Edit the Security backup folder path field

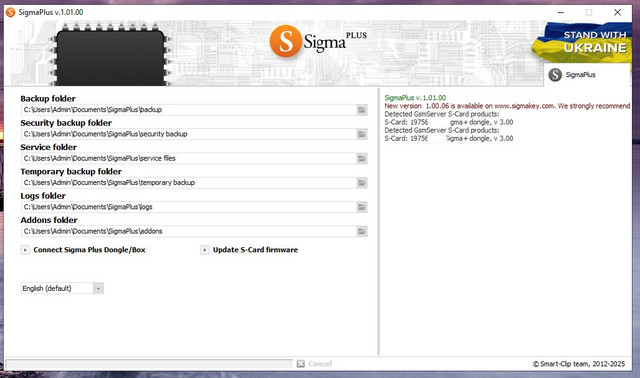coord(189,134)
